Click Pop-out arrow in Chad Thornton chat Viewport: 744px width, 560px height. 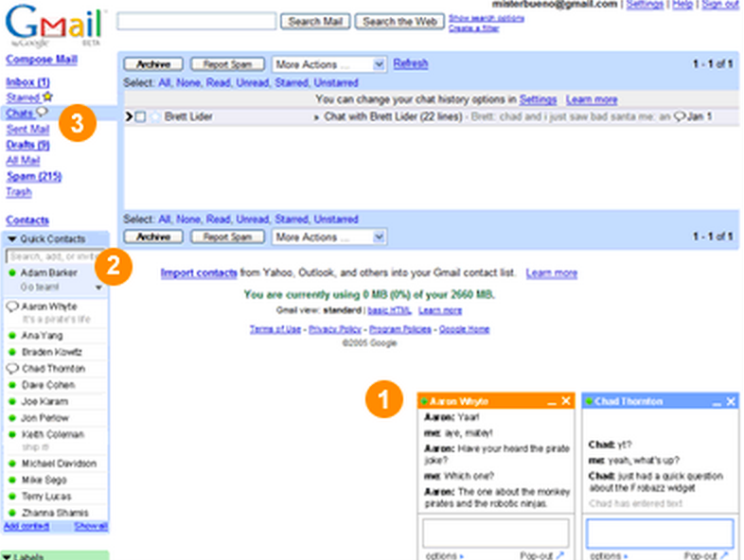coord(724,554)
